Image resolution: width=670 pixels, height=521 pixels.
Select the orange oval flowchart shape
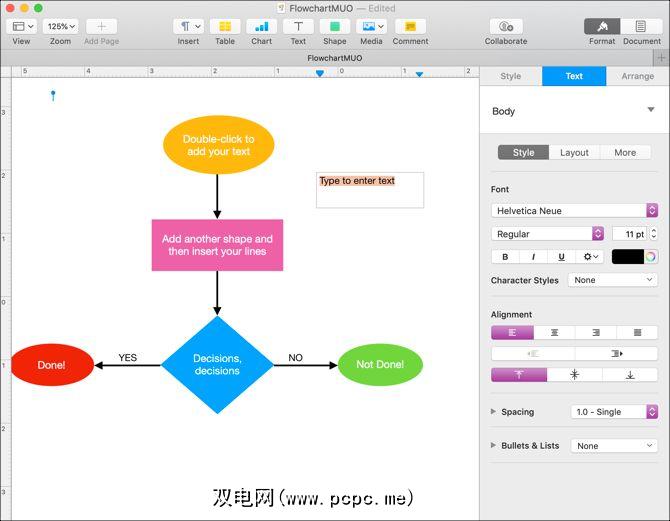pos(218,145)
